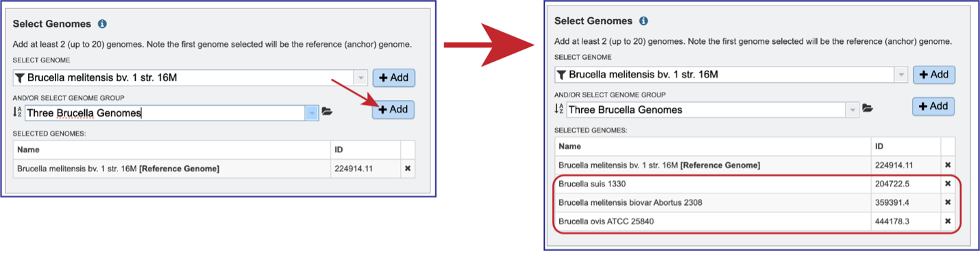Click the left Three Brucella Genomes text field

point(165,113)
